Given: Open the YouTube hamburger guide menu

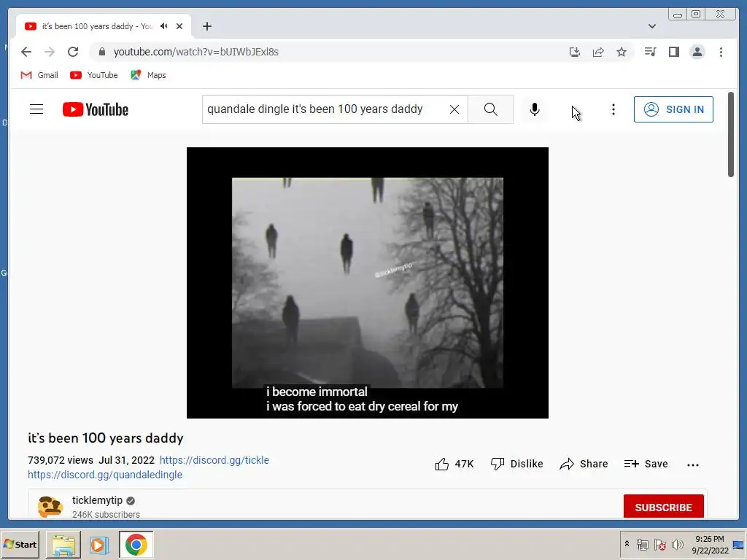Looking at the screenshot, I should (36, 109).
